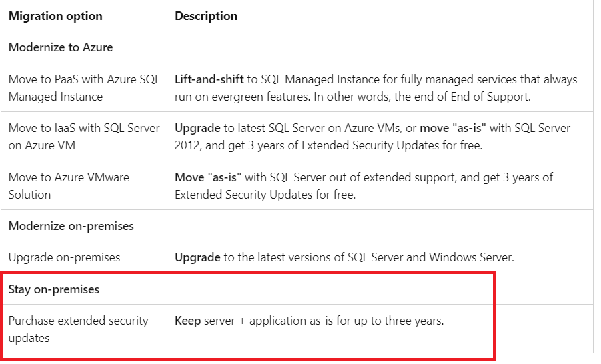Select the 'Modernize to Azure' section row
The height and width of the screenshot is (364, 601).
61,47
